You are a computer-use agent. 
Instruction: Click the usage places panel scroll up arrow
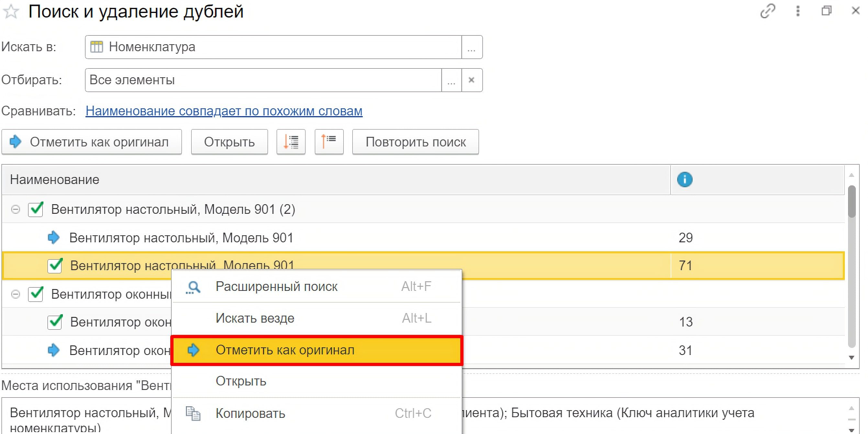point(851,408)
